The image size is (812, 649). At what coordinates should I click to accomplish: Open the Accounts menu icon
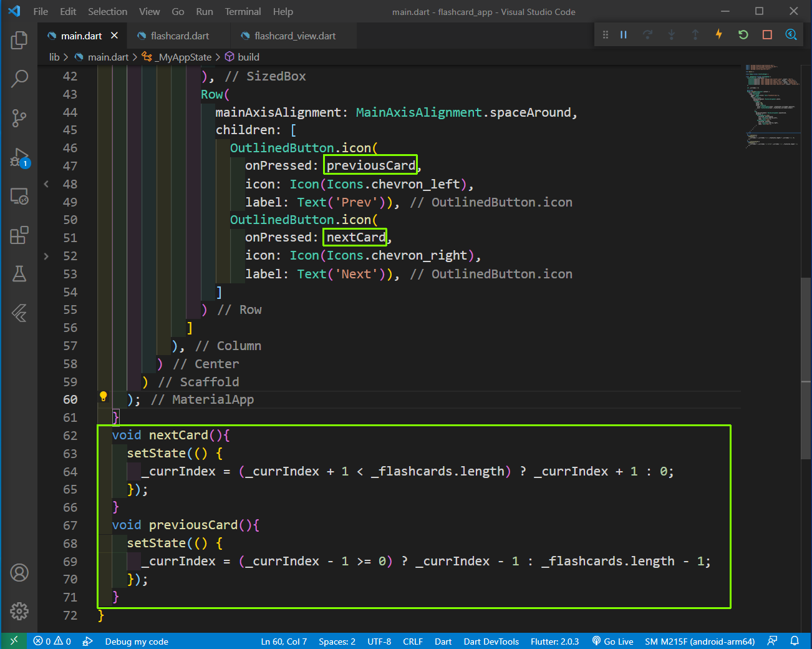click(x=19, y=572)
